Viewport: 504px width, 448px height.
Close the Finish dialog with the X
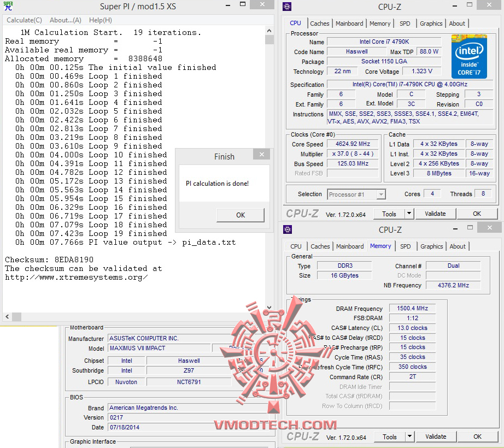click(262, 155)
